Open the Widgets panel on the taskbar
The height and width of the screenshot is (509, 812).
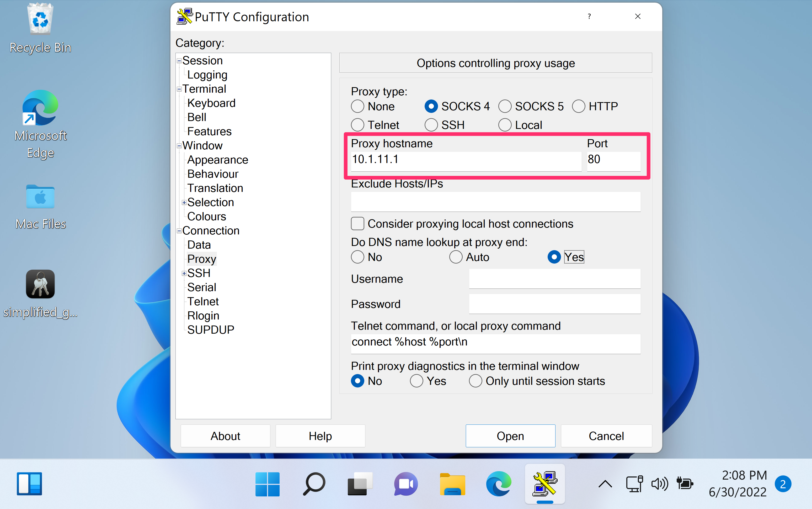pyautogui.click(x=30, y=484)
